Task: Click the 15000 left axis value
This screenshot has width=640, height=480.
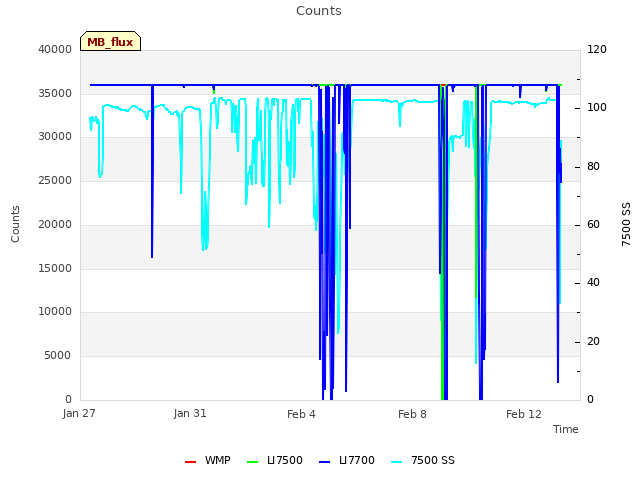Action: (x=55, y=268)
